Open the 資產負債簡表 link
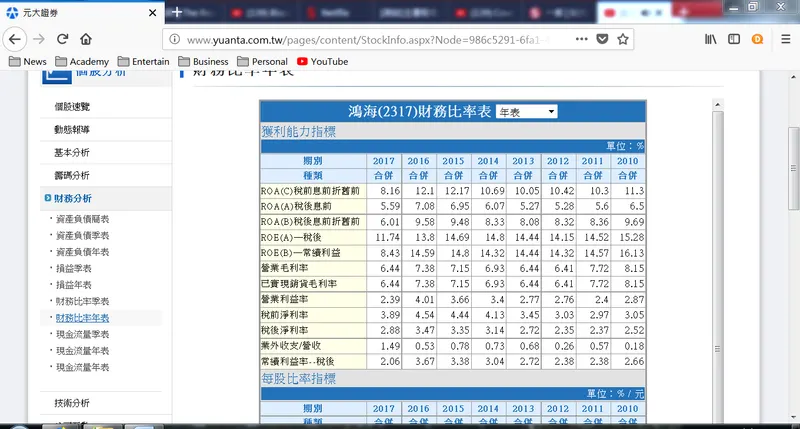Screen dimensions: 800x429 pos(82,219)
